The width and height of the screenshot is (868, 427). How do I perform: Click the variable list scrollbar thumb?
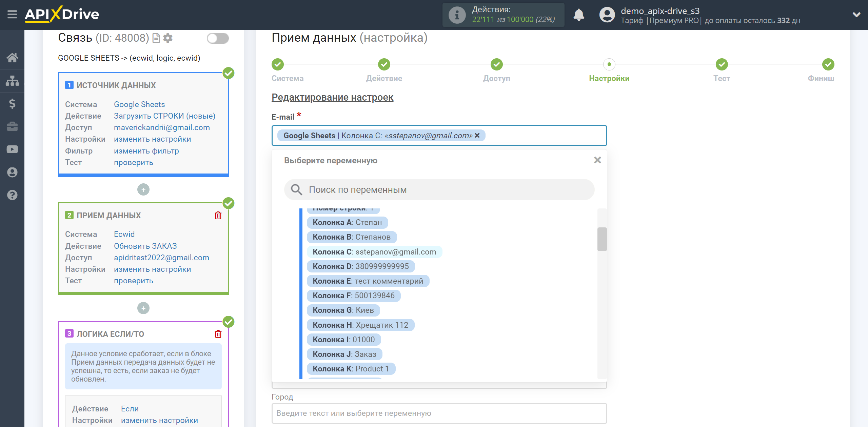(x=602, y=239)
